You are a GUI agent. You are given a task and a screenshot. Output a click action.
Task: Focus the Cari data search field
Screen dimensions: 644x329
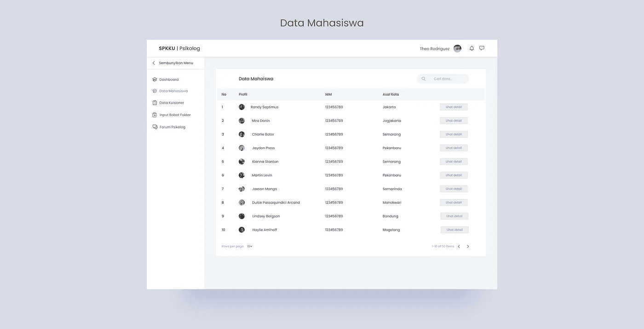coord(443,79)
